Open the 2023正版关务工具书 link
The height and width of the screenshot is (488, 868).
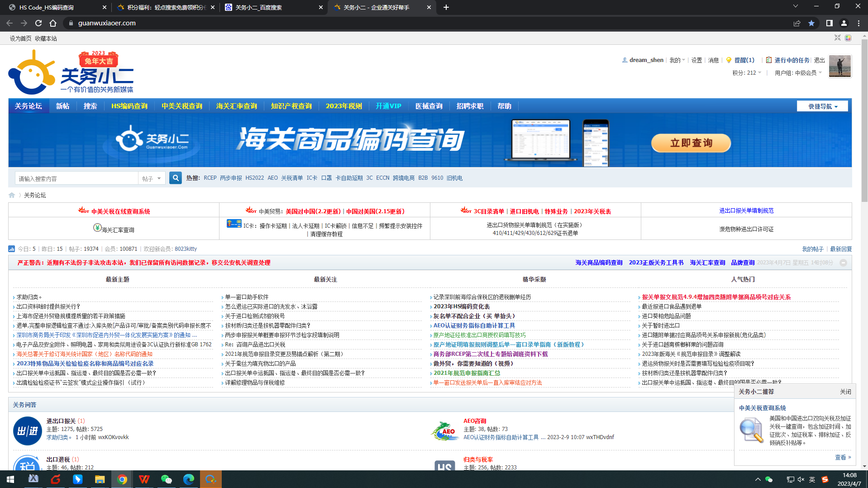[656, 263]
